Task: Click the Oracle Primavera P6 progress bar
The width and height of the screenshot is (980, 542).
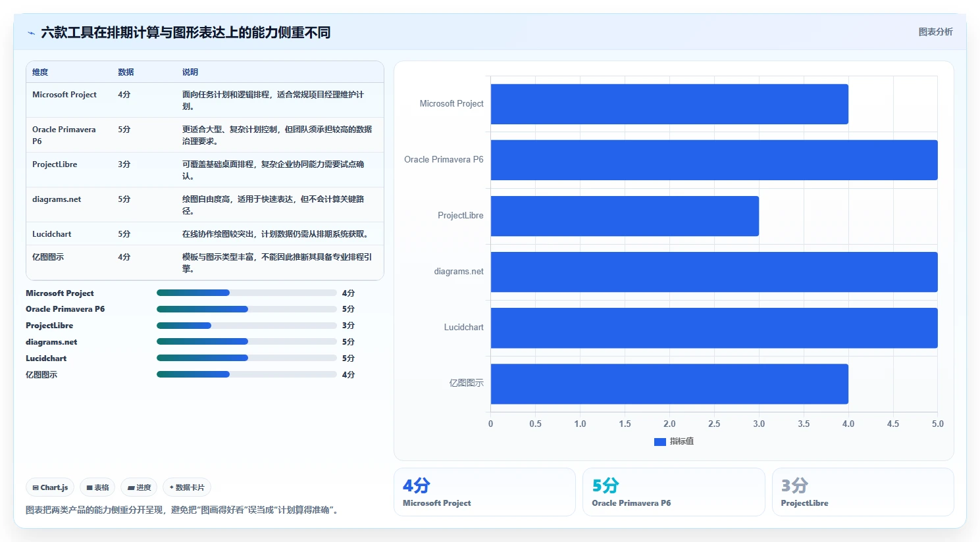Action: (246, 309)
